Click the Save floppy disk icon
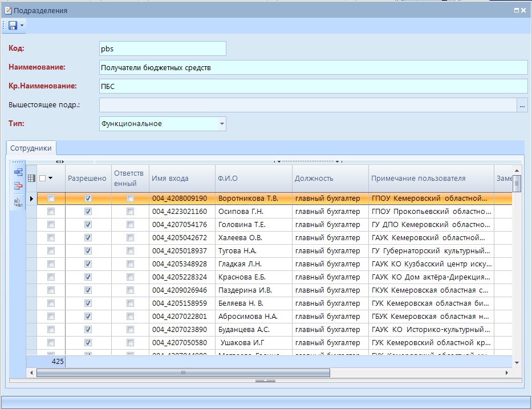532x409 pixels. pos(13,26)
